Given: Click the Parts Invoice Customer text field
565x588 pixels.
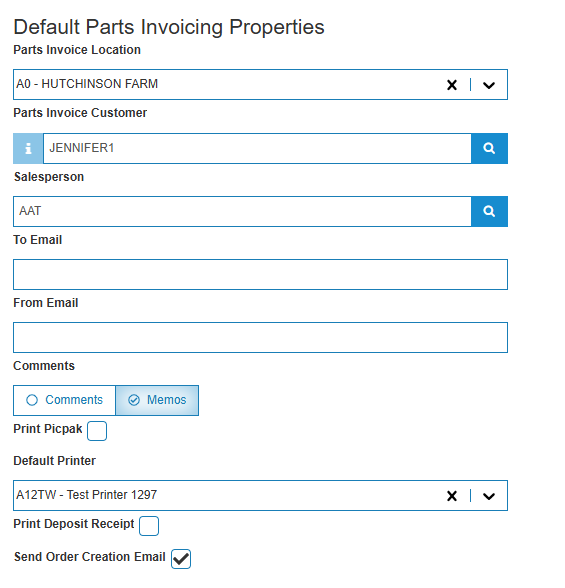Looking at the screenshot, I should [257, 148].
